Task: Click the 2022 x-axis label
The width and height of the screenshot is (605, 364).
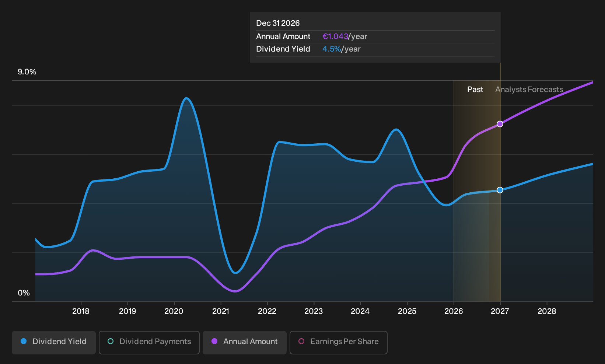Action: tap(267, 311)
